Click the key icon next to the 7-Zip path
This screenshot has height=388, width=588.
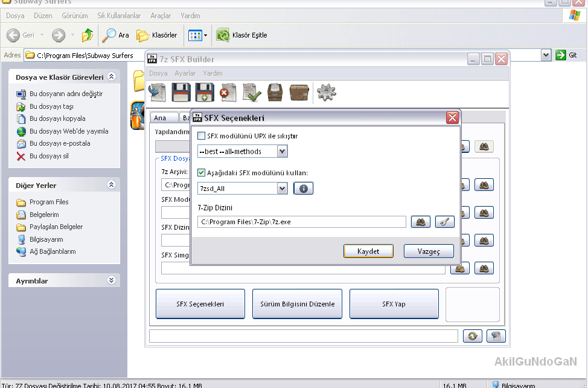(x=444, y=222)
